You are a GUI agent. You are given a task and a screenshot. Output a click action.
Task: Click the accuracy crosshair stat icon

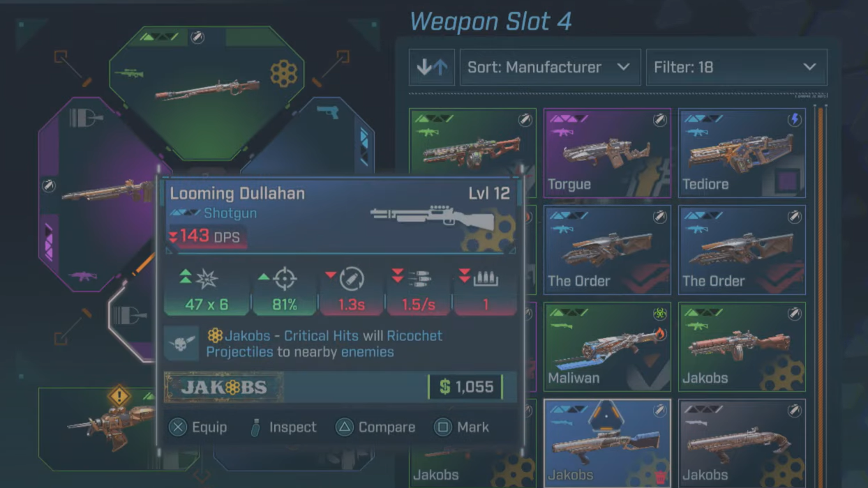(x=285, y=280)
